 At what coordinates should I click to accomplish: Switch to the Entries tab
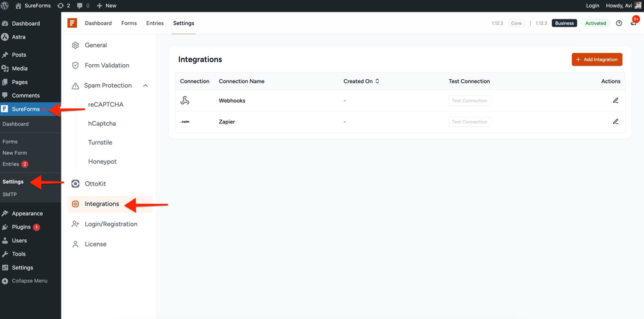(x=155, y=23)
